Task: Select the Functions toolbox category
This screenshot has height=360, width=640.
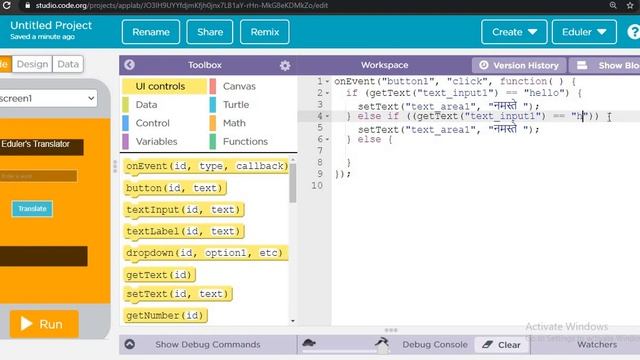Action: [x=252, y=142]
